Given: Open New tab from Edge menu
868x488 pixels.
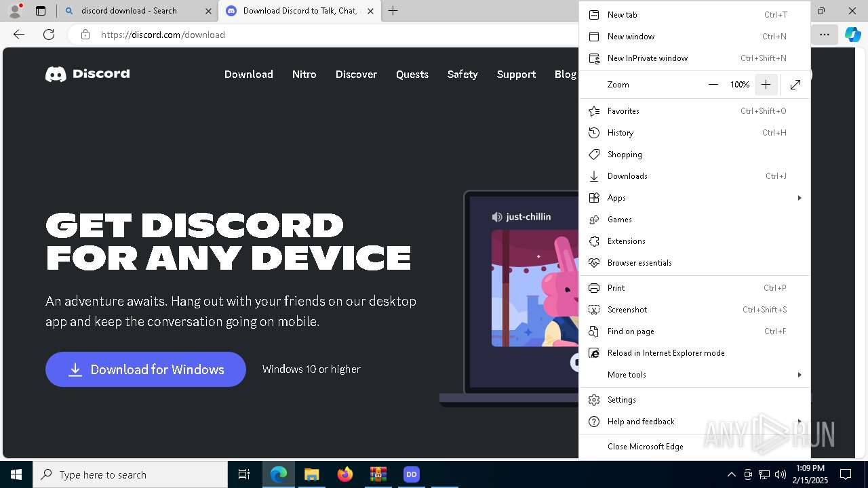Looking at the screenshot, I should [x=694, y=15].
